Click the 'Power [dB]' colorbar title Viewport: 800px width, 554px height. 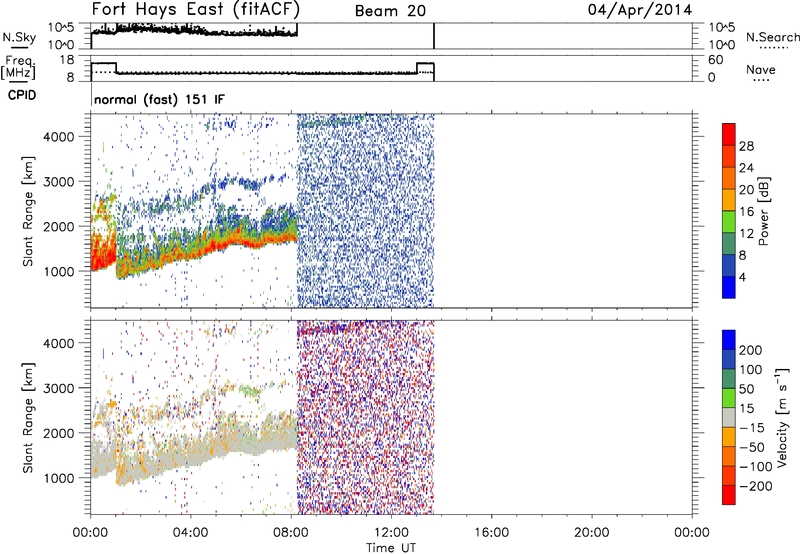click(764, 211)
